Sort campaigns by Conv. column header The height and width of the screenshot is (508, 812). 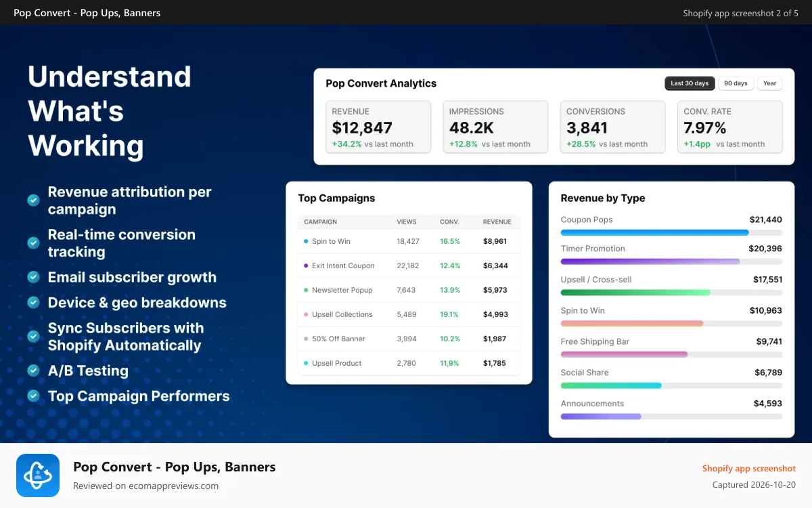tap(449, 221)
